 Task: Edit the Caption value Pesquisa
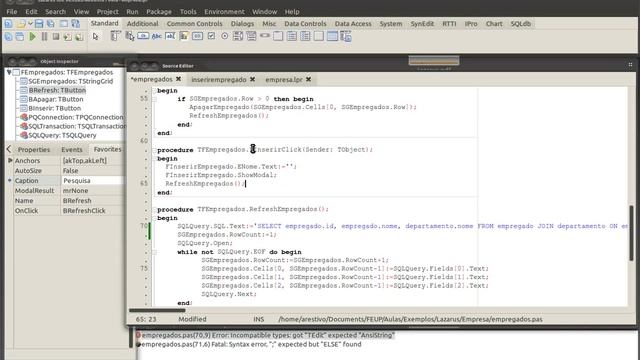click(x=92, y=180)
